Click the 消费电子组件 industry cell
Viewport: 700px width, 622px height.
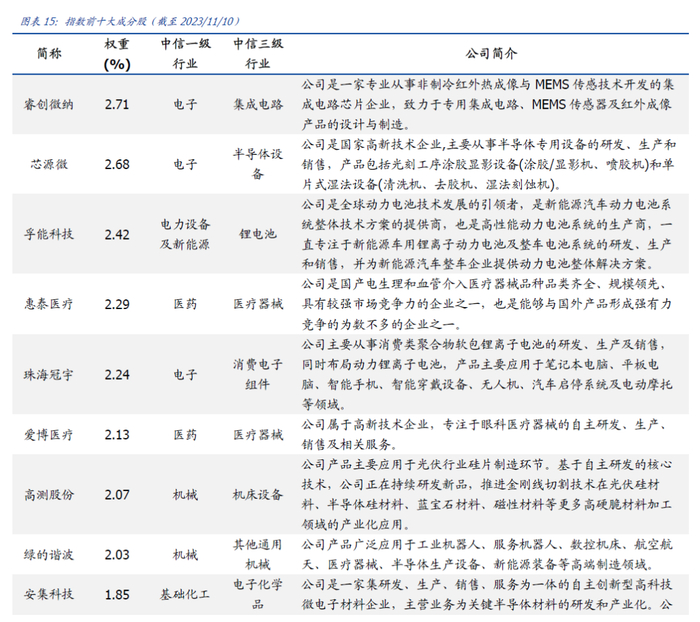tap(258, 374)
